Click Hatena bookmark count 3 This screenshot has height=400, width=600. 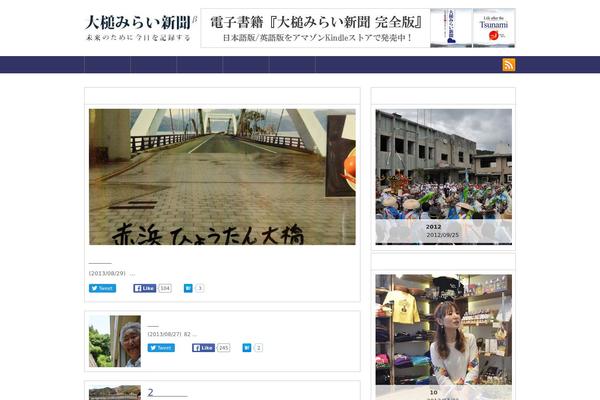pos(200,288)
